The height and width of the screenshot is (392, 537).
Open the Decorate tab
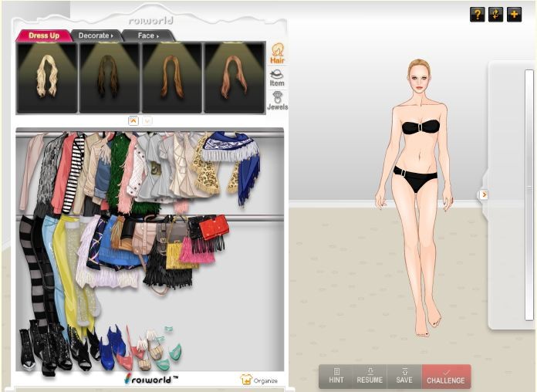(94, 35)
